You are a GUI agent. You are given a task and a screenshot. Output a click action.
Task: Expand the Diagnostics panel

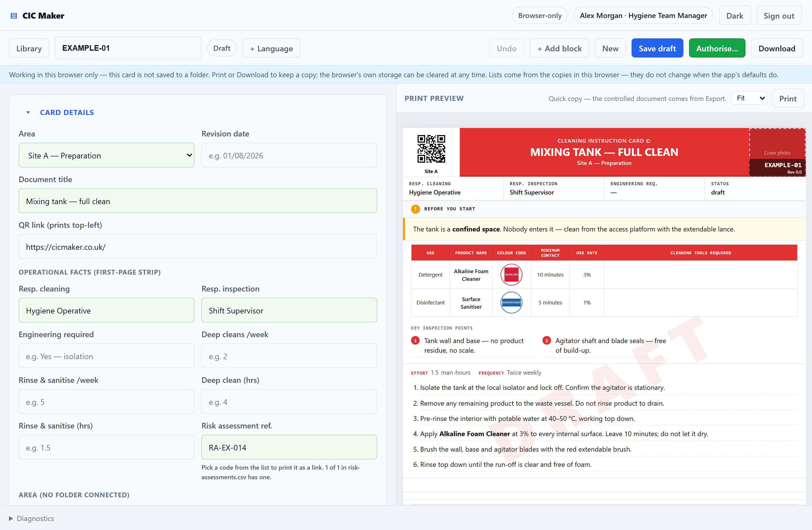click(31, 518)
